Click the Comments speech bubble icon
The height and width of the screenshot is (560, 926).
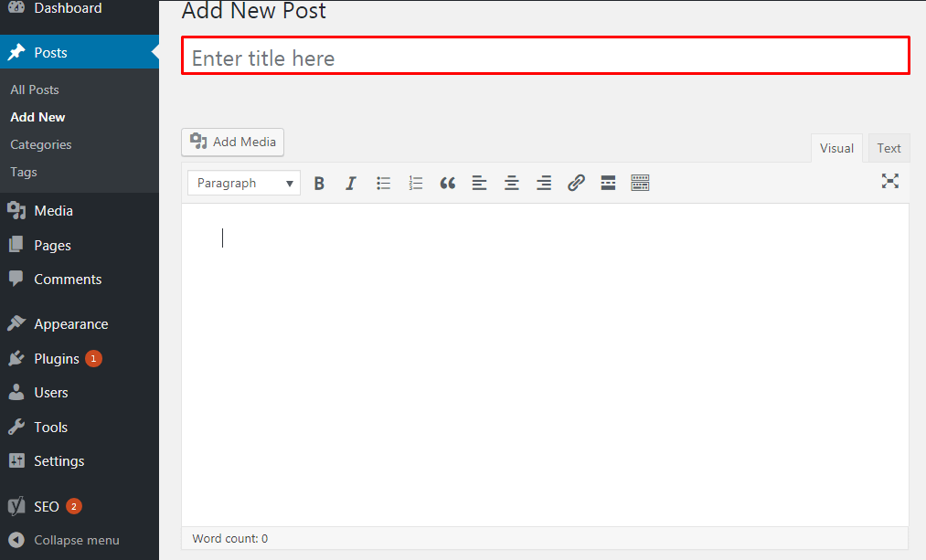coord(16,279)
